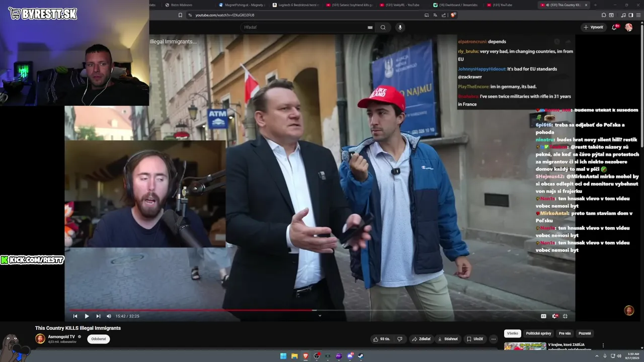Switch to VoldyIRL YouTube tab

404,5
